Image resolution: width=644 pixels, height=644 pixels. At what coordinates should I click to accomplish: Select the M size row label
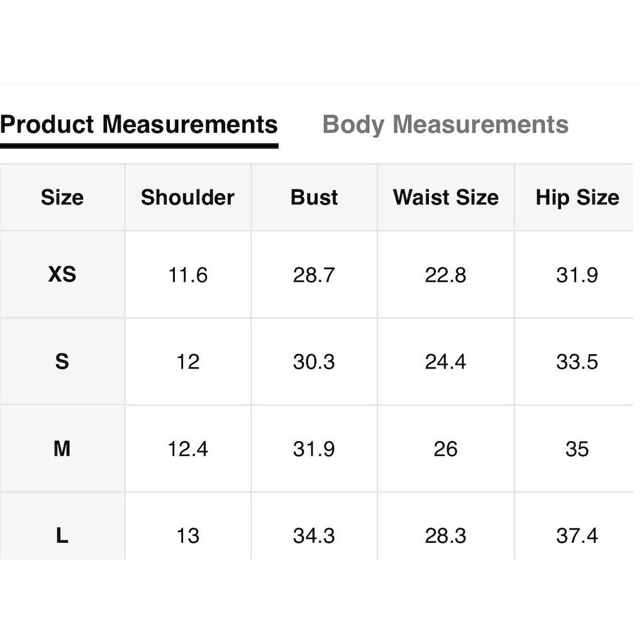62,448
